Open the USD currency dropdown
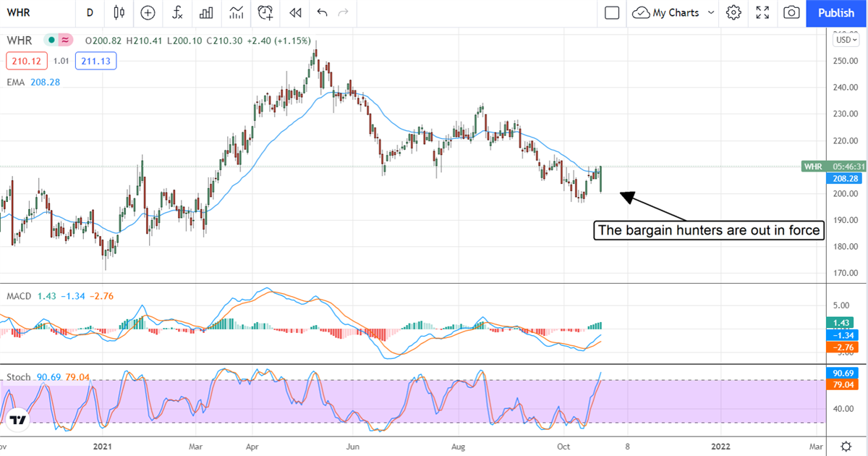This screenshot has height=456, width=868. (844, 40)
